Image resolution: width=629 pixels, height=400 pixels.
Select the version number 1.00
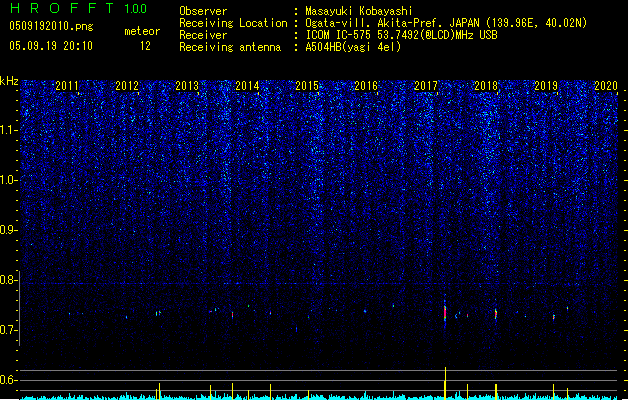click(135, 9)
